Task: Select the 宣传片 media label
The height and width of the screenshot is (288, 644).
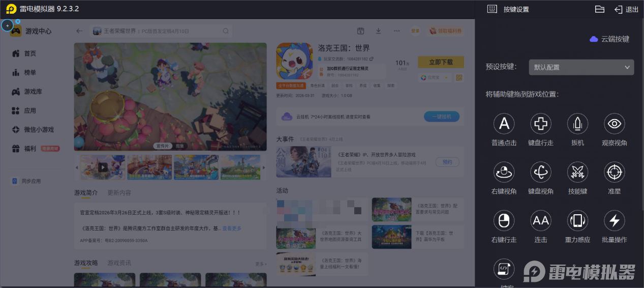Action: click(x=163, y=146)
